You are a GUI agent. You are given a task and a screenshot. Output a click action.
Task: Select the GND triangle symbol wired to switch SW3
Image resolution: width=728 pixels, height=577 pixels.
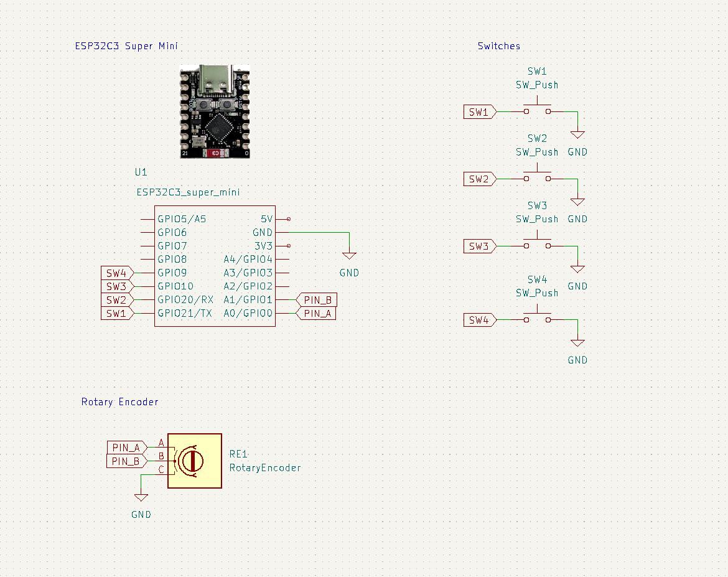tap(577, 270)
